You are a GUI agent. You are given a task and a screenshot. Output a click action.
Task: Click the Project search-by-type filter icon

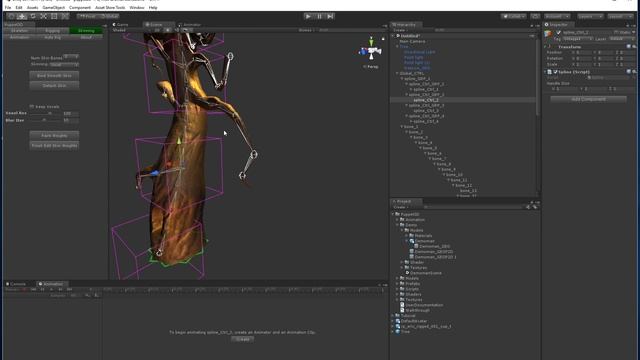click(528, 207)
